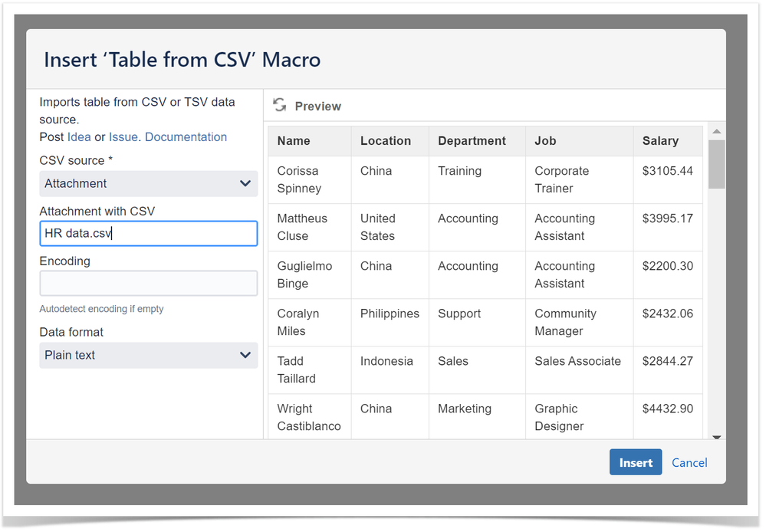Viewport: 766px width, 532px height.
Task: Click the Department column header
Action: [471, 140]
